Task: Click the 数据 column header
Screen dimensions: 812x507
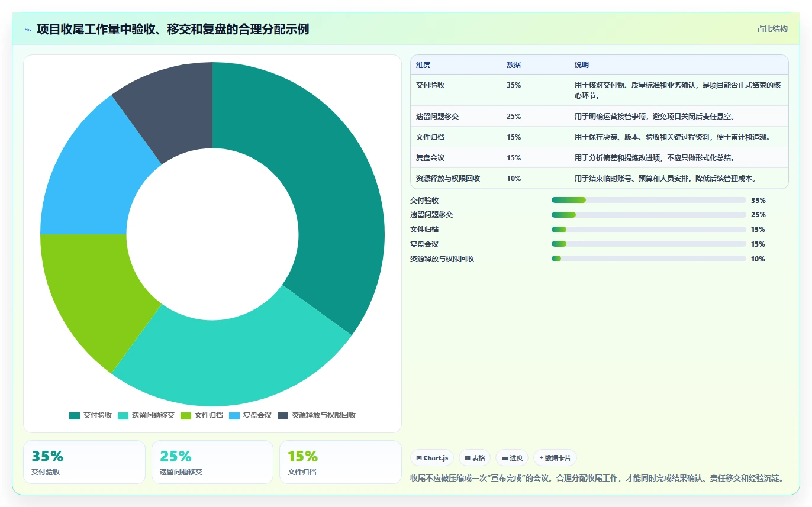Action: [x=514, y=65]
